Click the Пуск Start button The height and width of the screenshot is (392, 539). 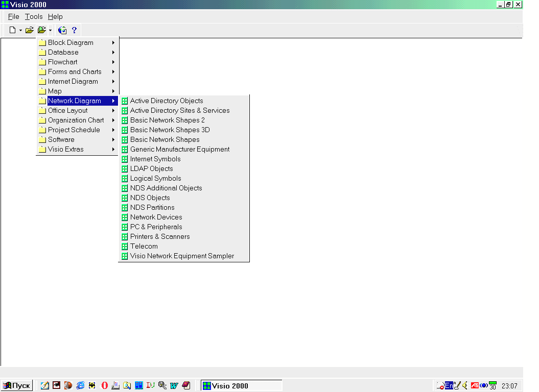coord(17,385)
